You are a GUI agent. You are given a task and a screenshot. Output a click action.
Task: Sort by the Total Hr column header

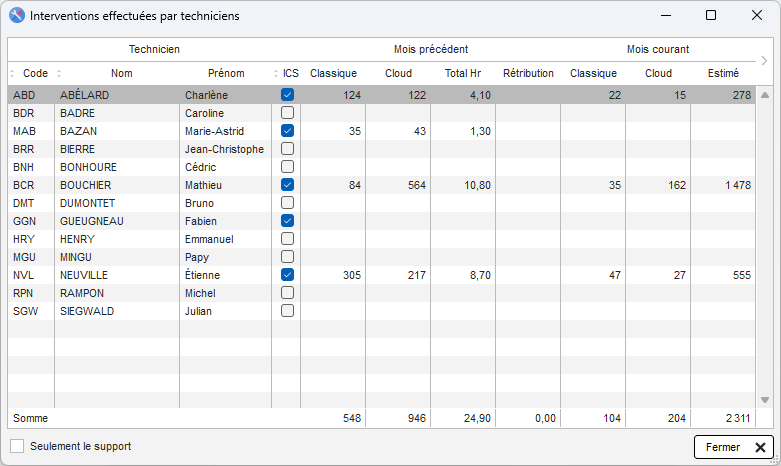click(x=463, y=73)
